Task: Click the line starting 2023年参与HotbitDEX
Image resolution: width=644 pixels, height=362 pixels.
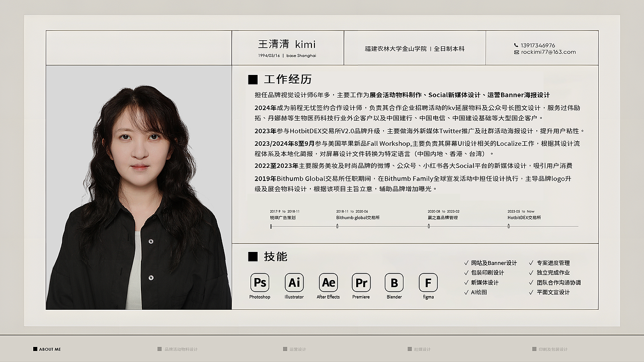Action: pos(420,131)
